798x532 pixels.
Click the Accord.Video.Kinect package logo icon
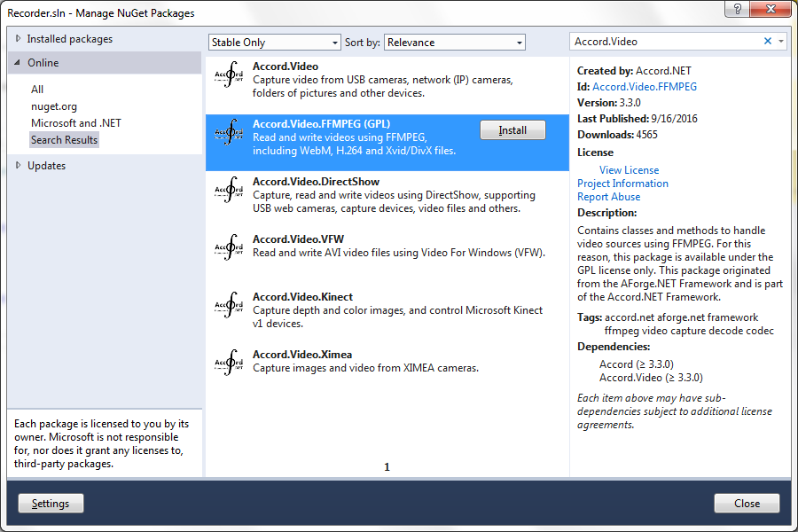coord(229,305)
